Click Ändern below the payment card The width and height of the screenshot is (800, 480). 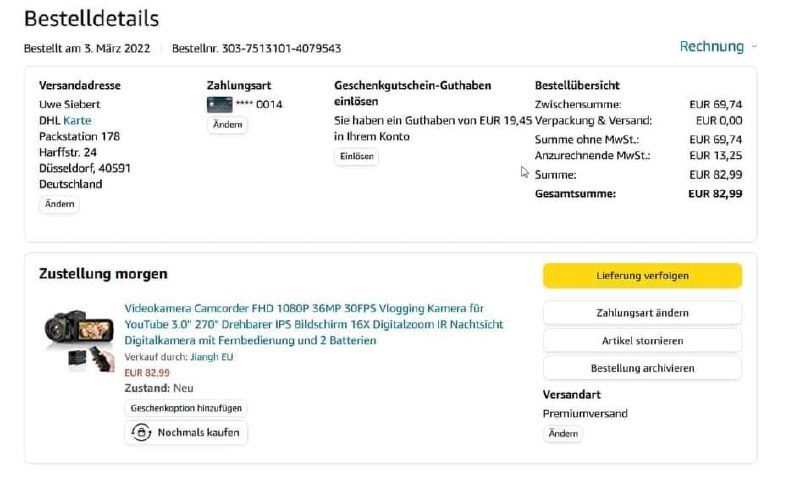[227, 125]
